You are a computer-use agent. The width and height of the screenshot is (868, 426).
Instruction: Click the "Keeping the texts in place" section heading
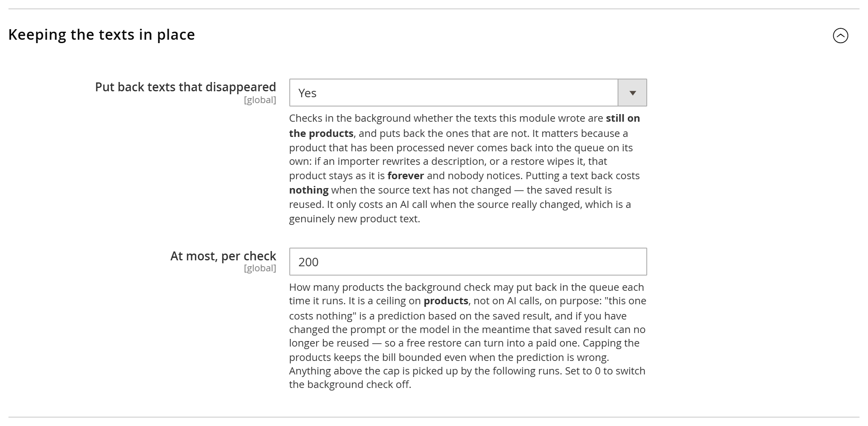click(102, 35)
